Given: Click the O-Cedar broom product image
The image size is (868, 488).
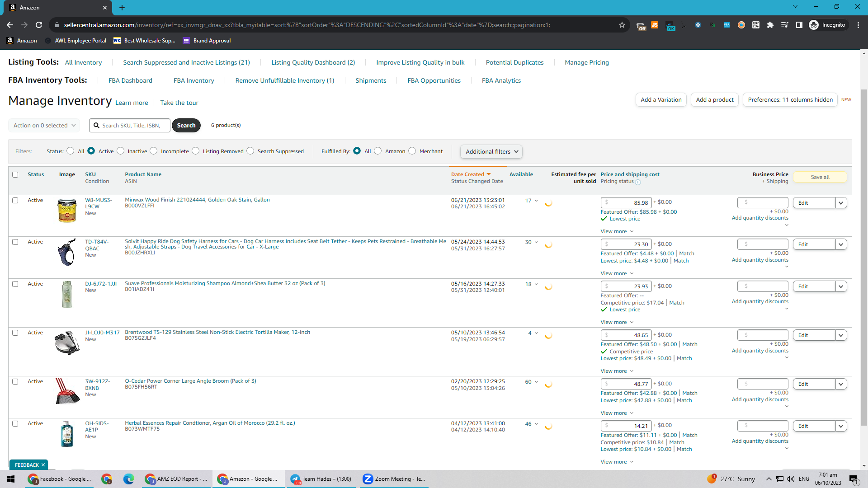Looking at the screenshot, I should pyautogui.click(x=67, y=391).
